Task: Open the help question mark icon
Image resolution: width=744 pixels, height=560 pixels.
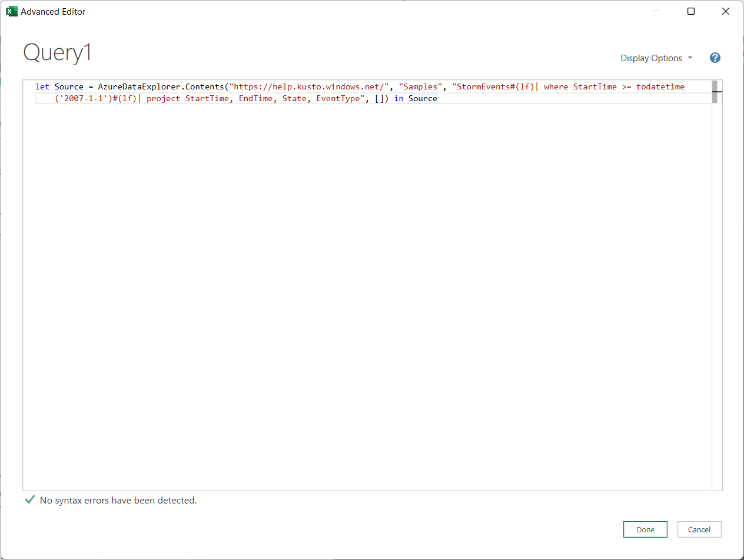Action: coord(715,58)
